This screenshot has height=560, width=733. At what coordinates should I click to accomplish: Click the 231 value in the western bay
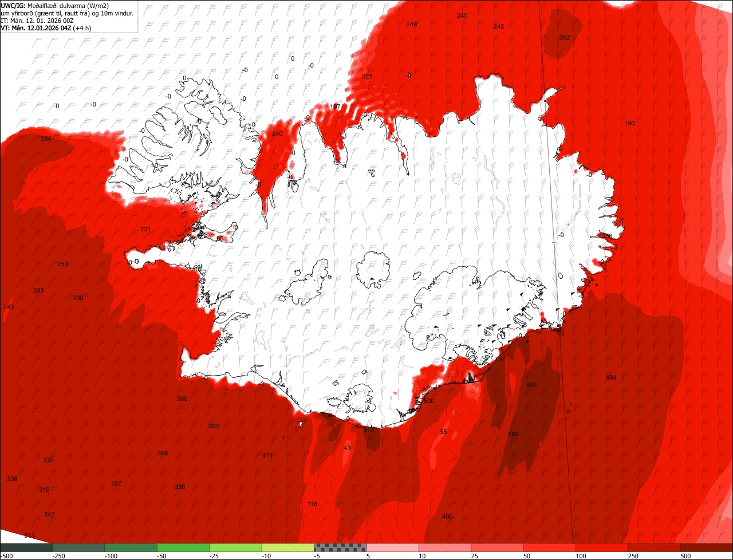pyautogui.click(x=145, y=229)
